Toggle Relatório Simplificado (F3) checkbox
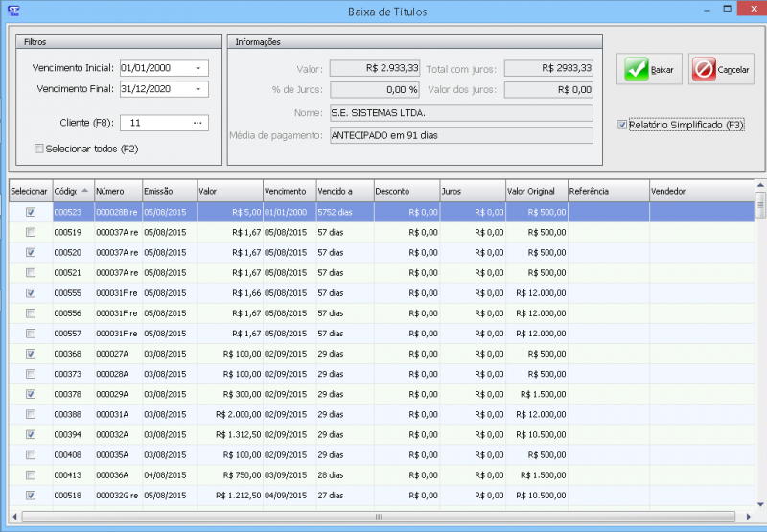Screen dimensions: 767x532 coord(622,125)
